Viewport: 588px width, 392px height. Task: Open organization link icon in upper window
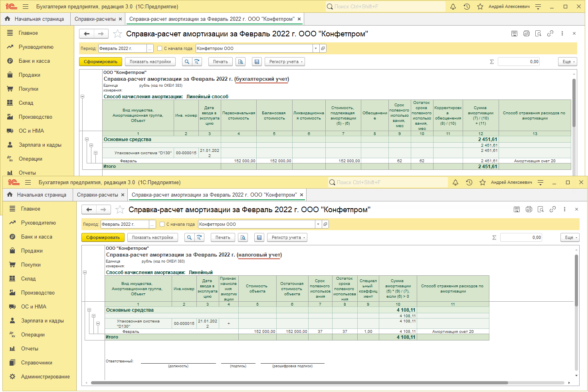pyautogui.click(x=323, y=48)
